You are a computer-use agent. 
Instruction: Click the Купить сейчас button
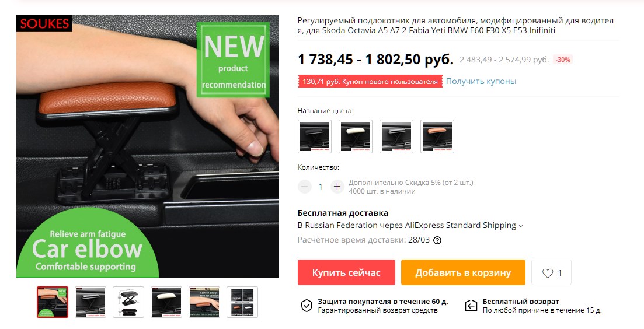346,272
